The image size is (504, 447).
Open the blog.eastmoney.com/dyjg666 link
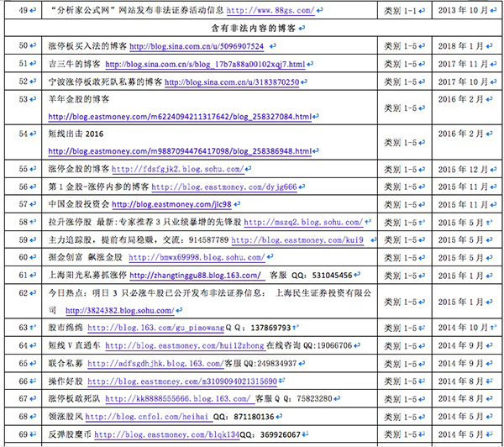click(224, 187)
